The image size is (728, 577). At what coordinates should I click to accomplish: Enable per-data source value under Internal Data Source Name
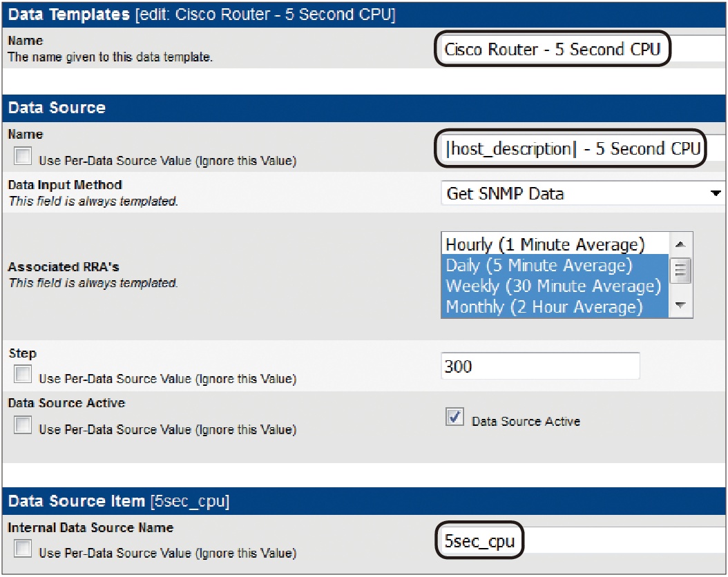(x=23, y=548)
